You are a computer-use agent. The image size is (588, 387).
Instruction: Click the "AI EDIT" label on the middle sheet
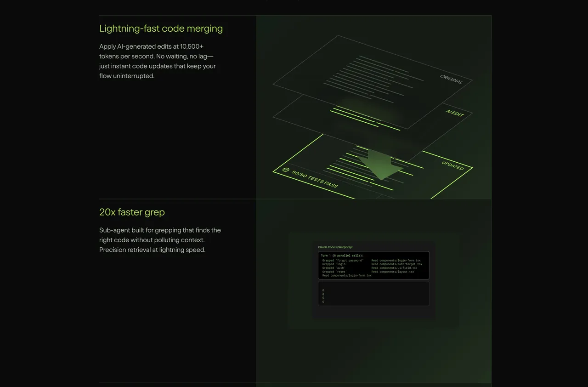pos(455,113)
